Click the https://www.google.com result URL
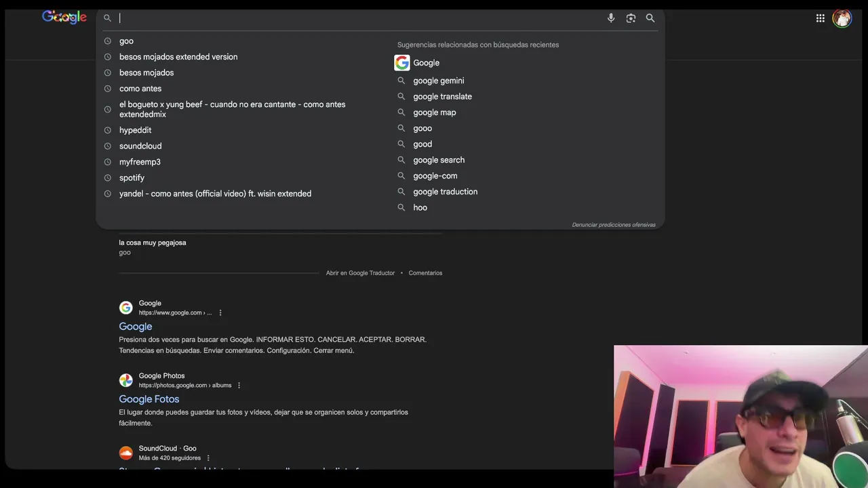This screenshot has width=868, height=488. [x=175, y=313]
